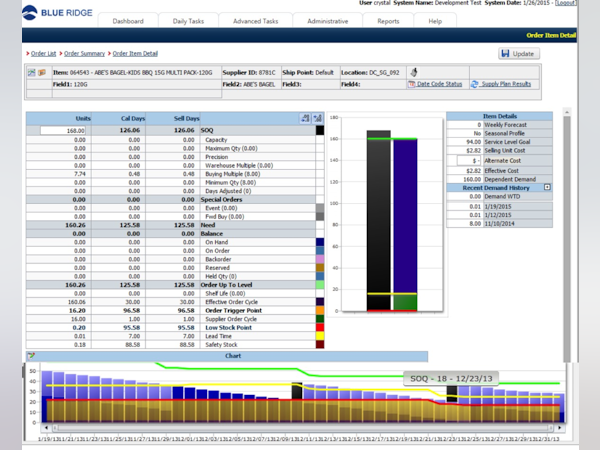Go to Order List breadcrumb
Image resolution: width=600 pixels, height=450 pixels.
click(x=43, y=54)
